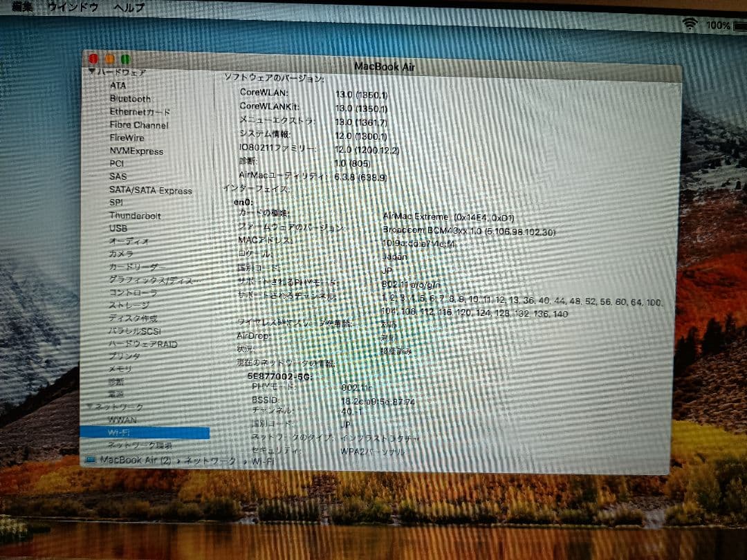Select Bluetooth in the sidebar
Screen dimensions: 747x560
pyautogui.click(x=130, y=99)
